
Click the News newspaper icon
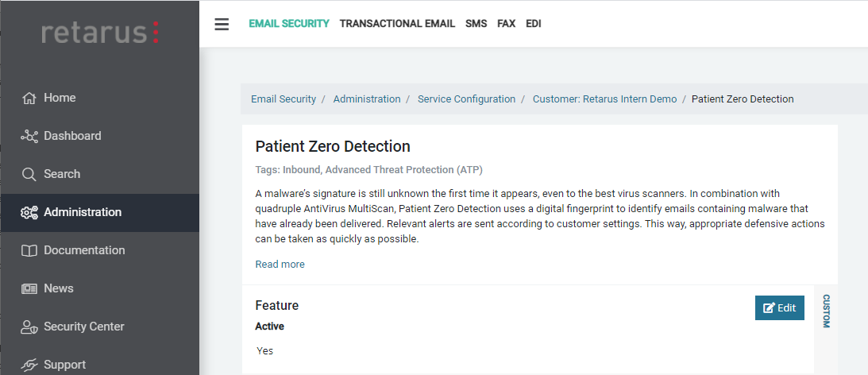(29, 289)
